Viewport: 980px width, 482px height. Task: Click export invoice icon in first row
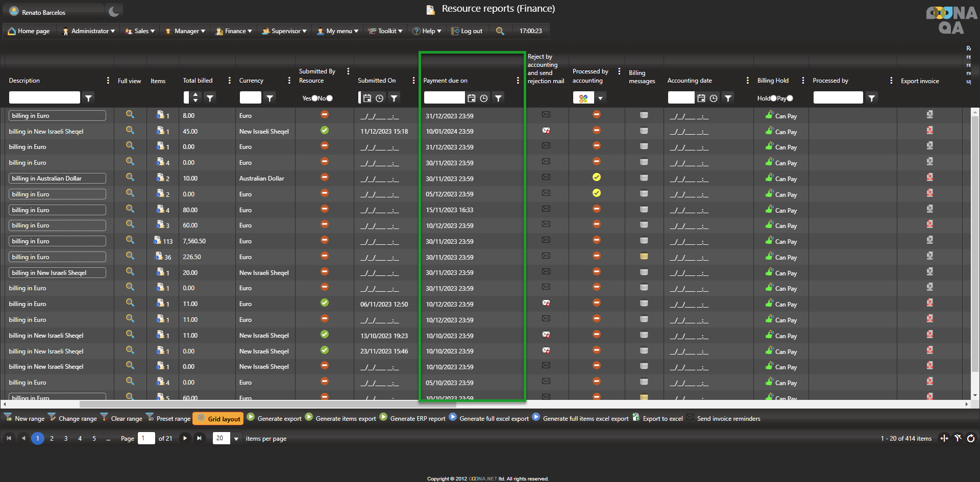tap(929, 115)
